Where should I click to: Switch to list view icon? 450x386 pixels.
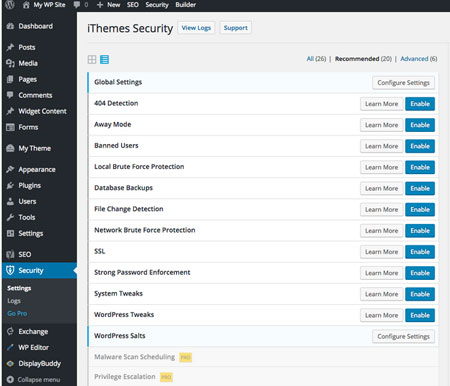click(x=104, y=60)
